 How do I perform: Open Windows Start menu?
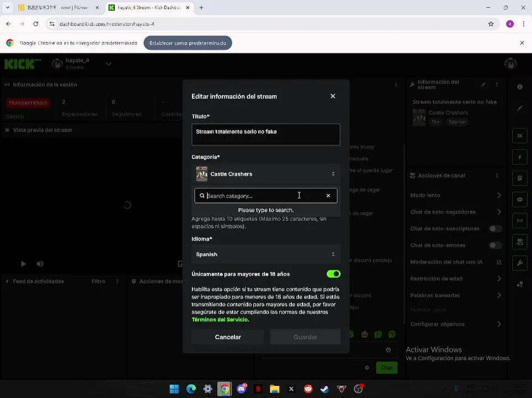coord(174,389)
